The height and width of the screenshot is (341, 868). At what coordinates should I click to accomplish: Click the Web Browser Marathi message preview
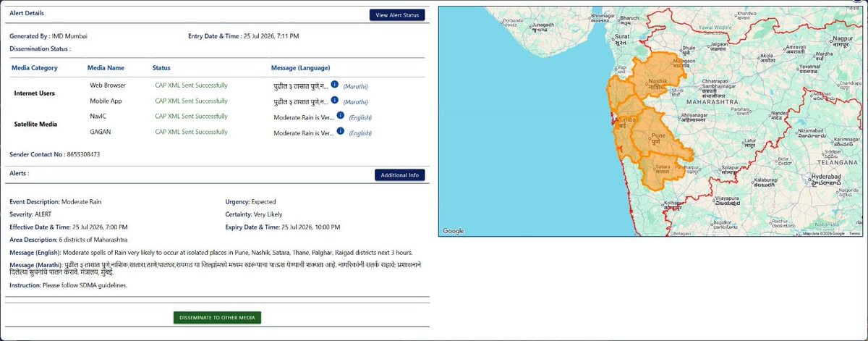pyautogui.click(x=301, y=86)
